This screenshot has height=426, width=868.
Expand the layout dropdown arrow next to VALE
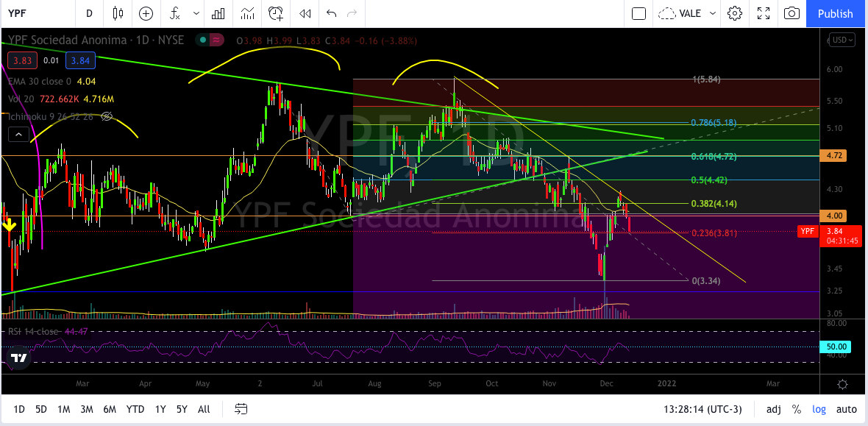click(x=713, y=13)
